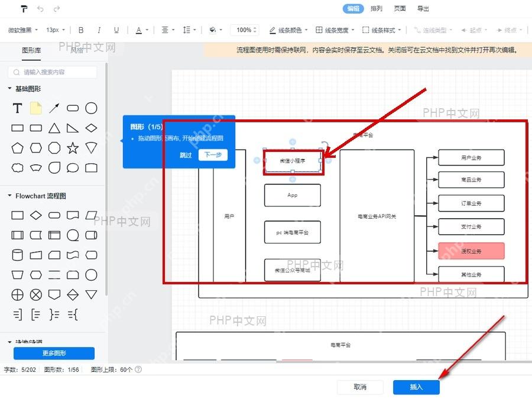
Task: Click the shape search input field
Action: pos(53,72)
